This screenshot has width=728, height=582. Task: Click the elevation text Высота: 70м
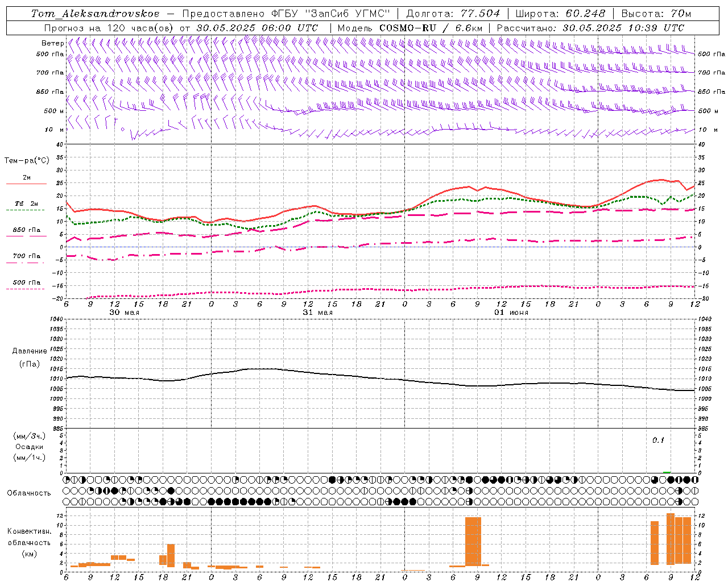pos(656,14)
